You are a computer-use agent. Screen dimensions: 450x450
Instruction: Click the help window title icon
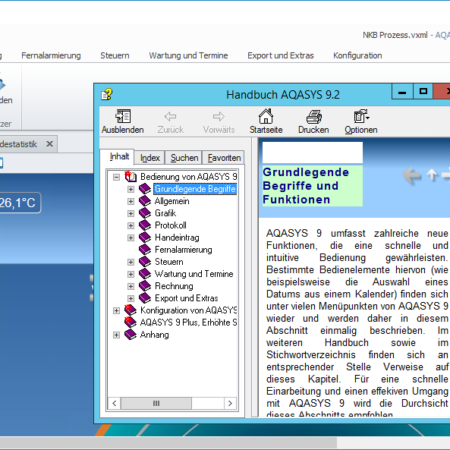tap(107, 95)
